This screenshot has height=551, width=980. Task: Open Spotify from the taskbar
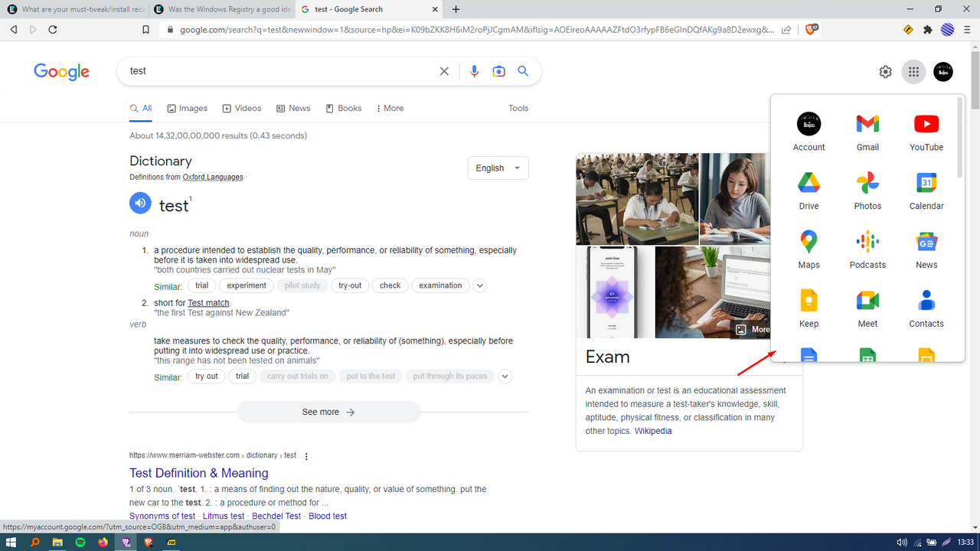pos(80,543)
